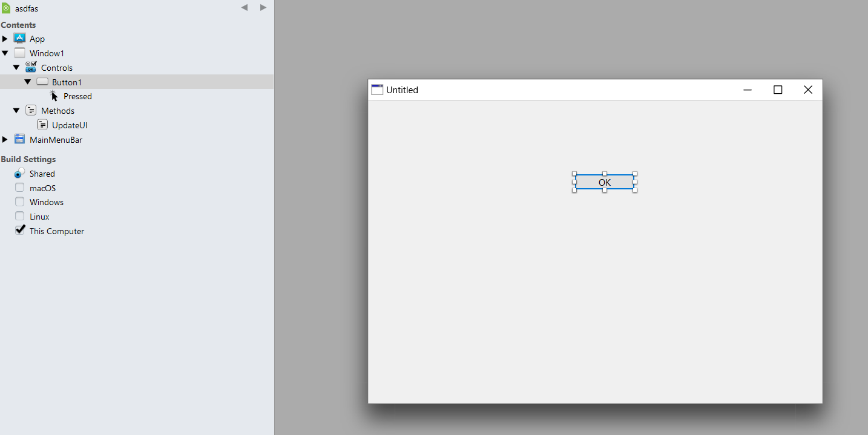868x435 pixels.
Task: Click the Window1 icon in Contents
Action: pyautogui.click(x=19, y=53)
